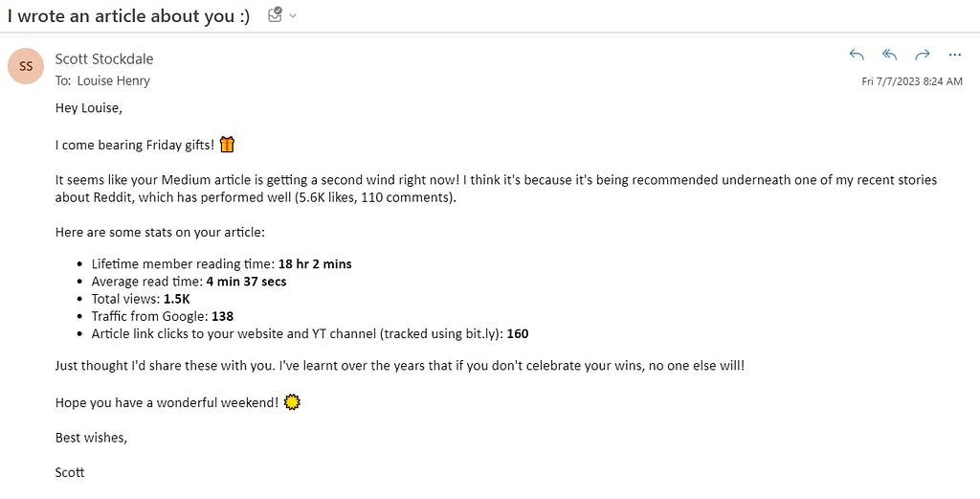Open the more actions ellipsis menu
Screen dimensions: 980x499
954,55
